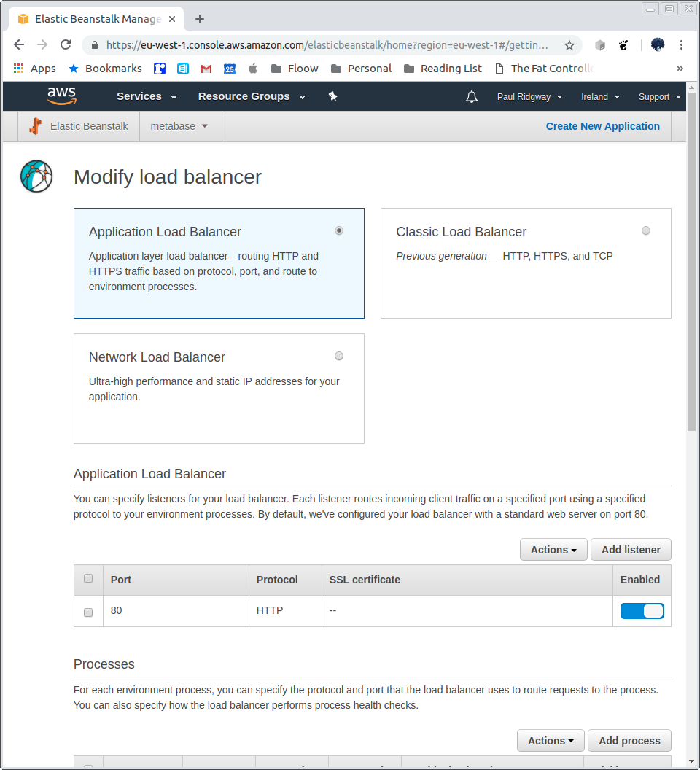
Task: Click the AWS logo in the header
Action: point(62,96)
